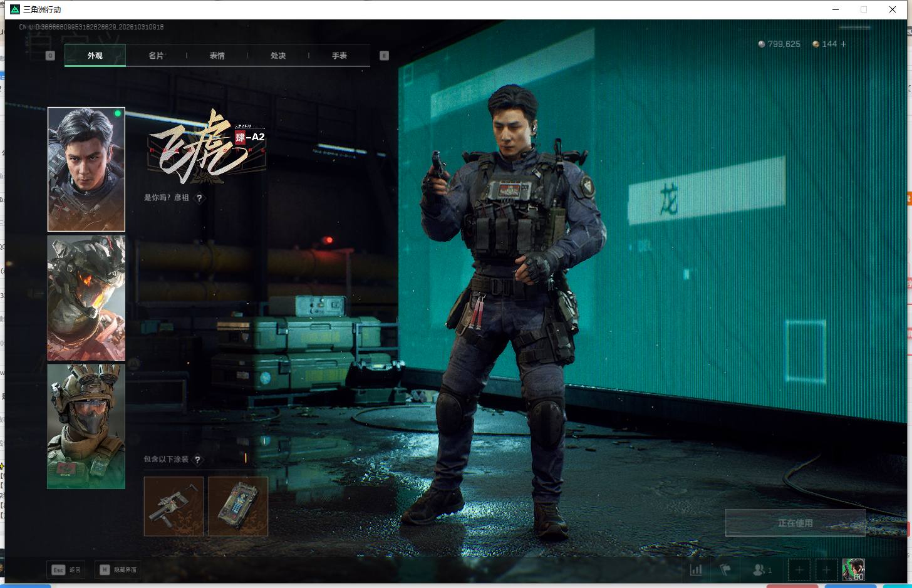
Task: Switch to the 表情 tab
Action: (217, 56)
